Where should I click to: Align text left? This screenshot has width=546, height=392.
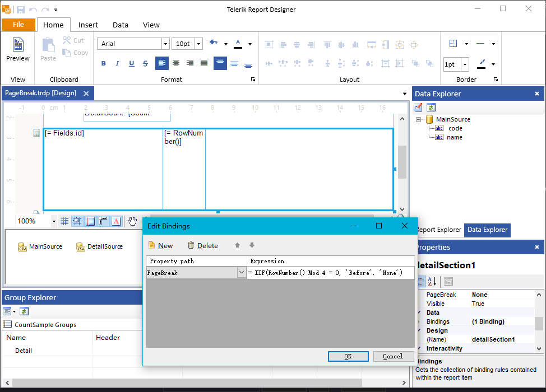click(162, 63)
